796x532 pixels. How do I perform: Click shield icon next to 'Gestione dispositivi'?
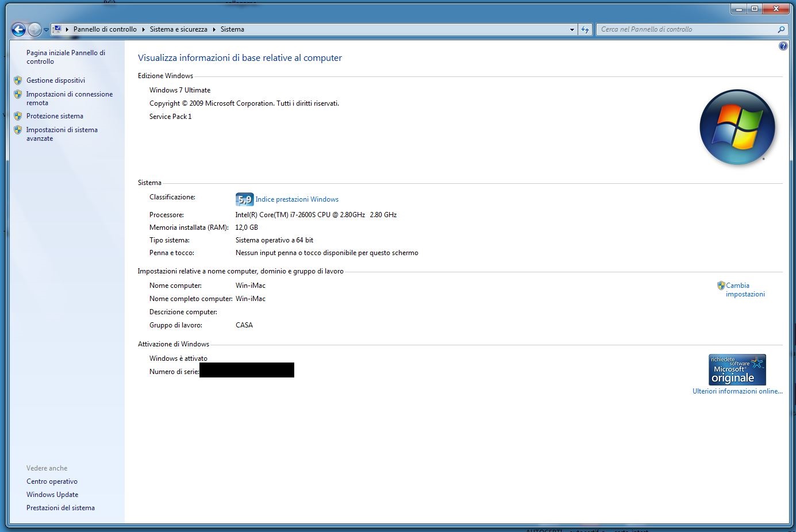pos(18,80)
